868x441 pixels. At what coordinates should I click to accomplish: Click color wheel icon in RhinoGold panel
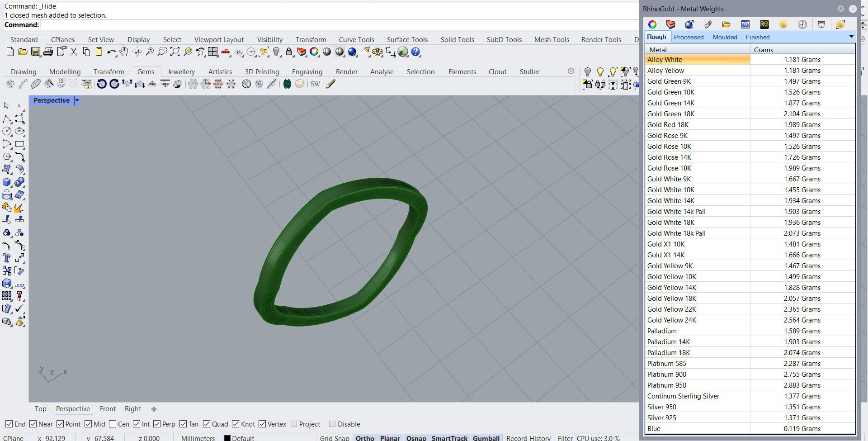click(652, 24)
